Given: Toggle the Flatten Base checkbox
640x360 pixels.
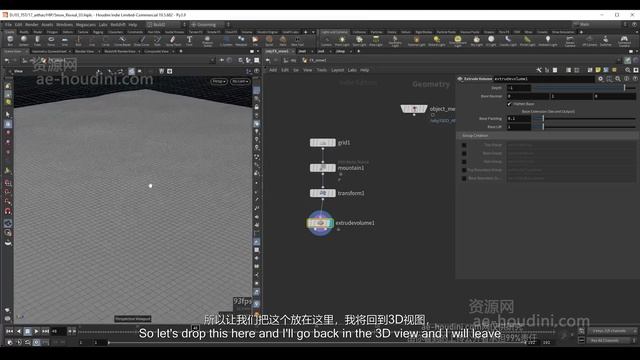Looking at the screenshot, I should (509, 104).
